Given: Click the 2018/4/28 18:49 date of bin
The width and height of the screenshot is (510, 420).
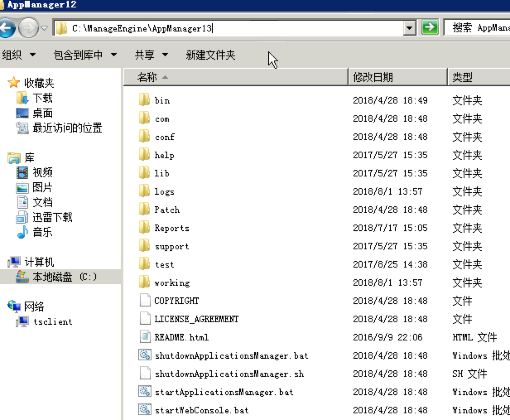Looking at the screenshot, I should (390, 101).
